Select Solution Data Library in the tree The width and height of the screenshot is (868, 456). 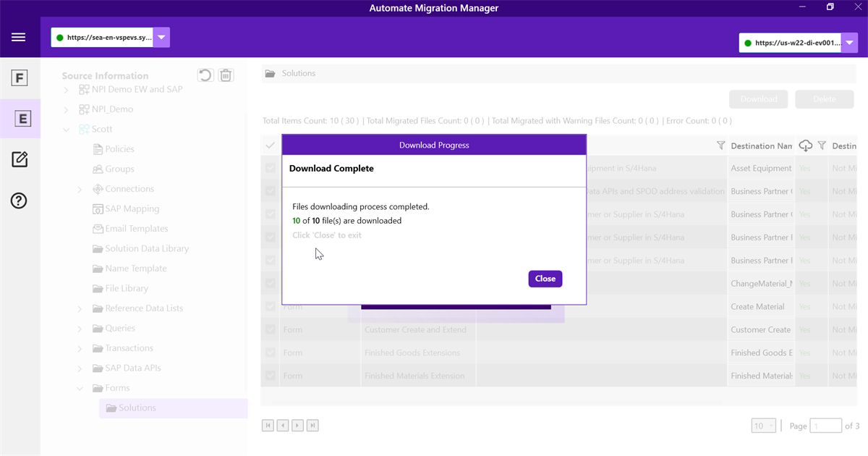pyautogui.click(x=147, y=248)
